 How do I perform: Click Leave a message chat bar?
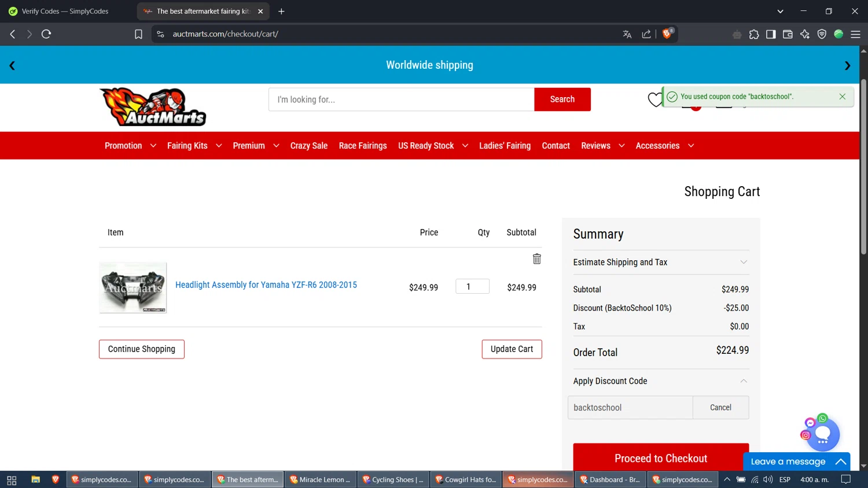(796, 461)
